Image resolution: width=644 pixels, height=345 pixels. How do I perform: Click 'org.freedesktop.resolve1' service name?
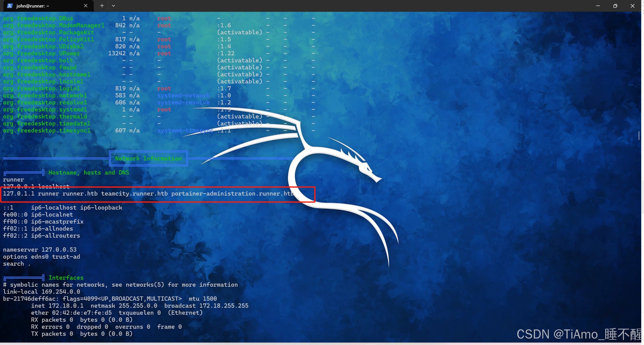45,102
